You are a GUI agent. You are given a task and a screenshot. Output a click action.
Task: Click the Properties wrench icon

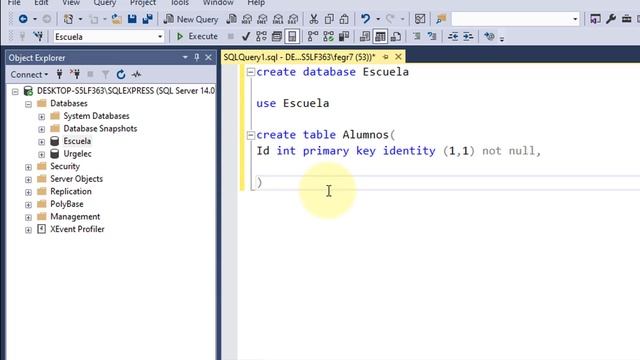point(611,19)
